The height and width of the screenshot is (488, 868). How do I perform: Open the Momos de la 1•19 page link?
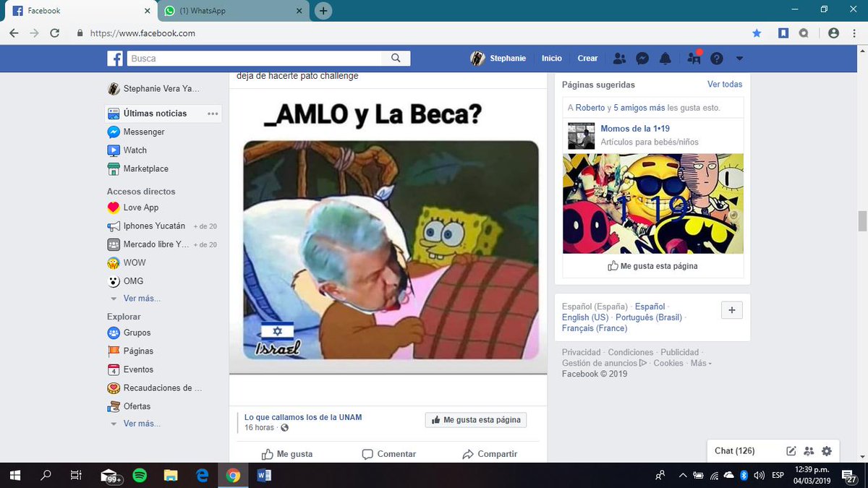point(635,129)
